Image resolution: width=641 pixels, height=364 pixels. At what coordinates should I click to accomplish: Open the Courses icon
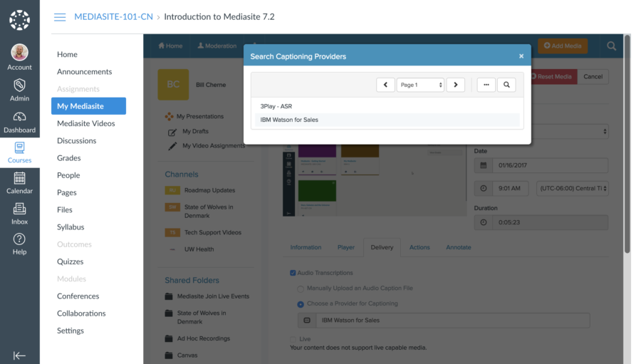[20, 147]
